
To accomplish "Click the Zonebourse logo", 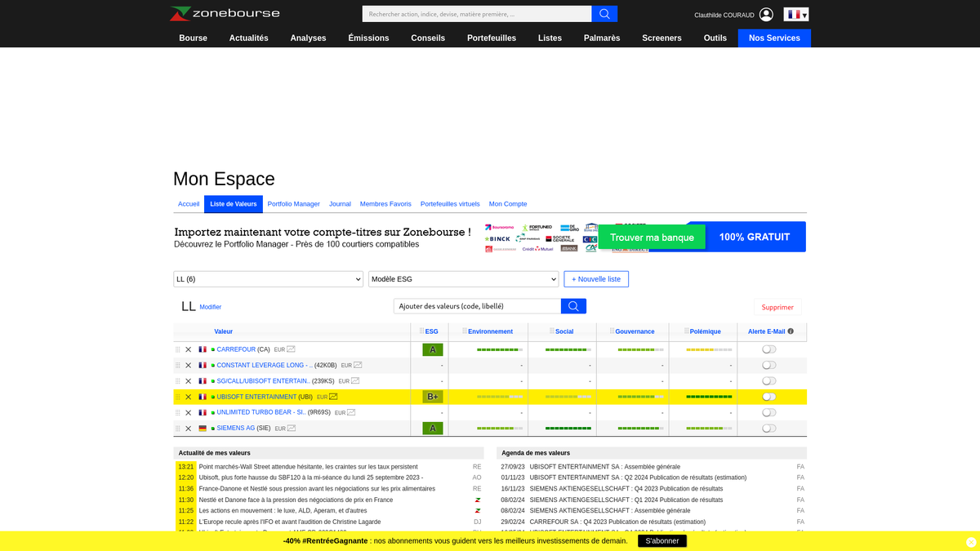I will click(x=225, y=13).
